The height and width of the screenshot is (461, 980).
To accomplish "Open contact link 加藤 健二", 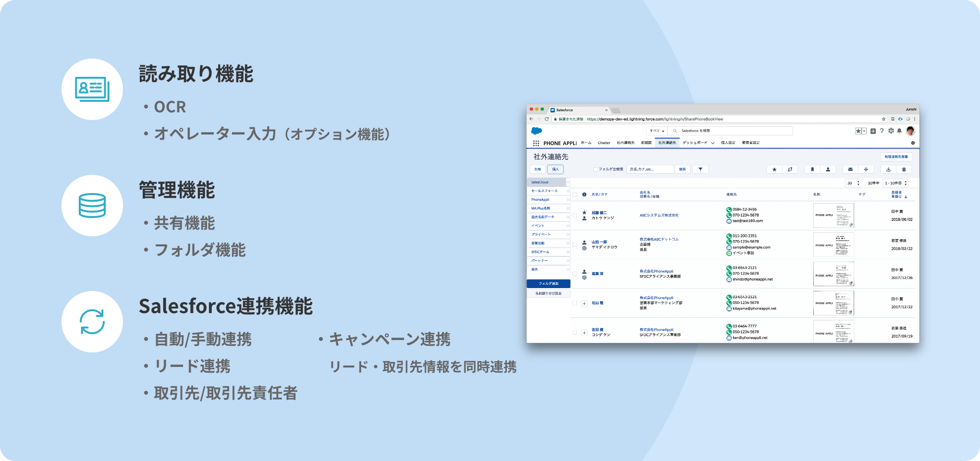I will (x=599, y=213).
